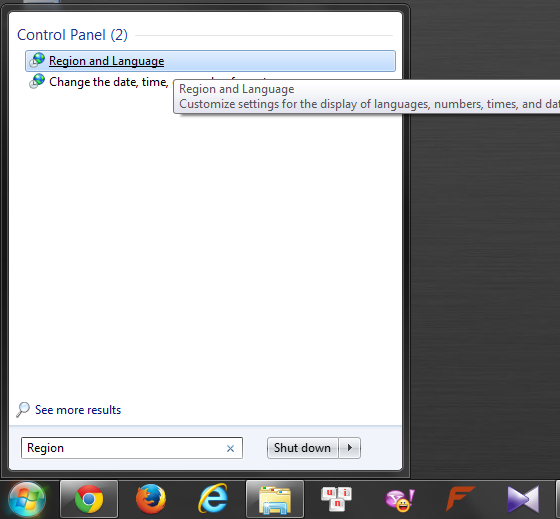The image size is (560, 519).
Task: Click the globe icon beside 'Change the date, time'
Action: click(x=37, y=81)
